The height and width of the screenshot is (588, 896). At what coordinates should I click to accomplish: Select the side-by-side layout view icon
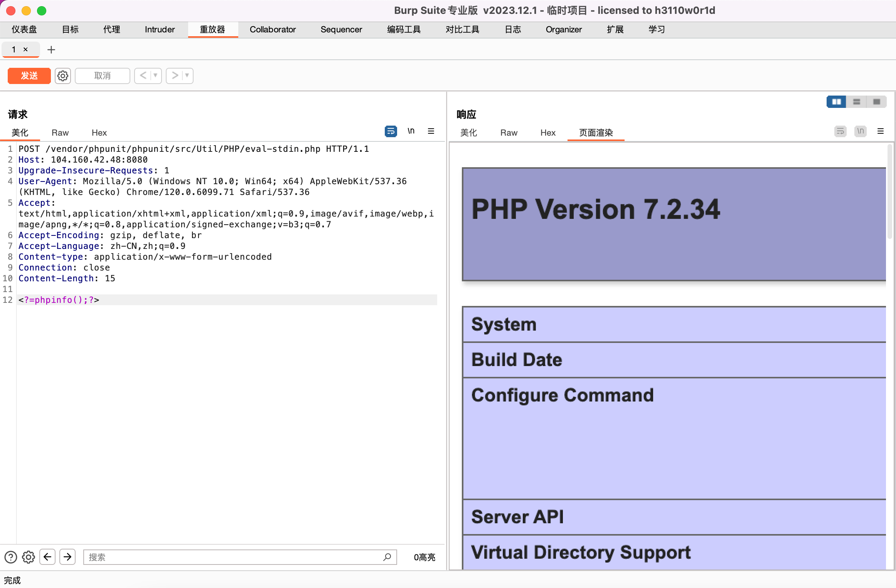click(836, 101)
